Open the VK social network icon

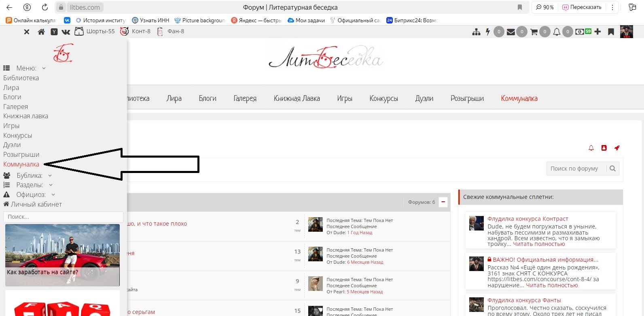(66, 32)
